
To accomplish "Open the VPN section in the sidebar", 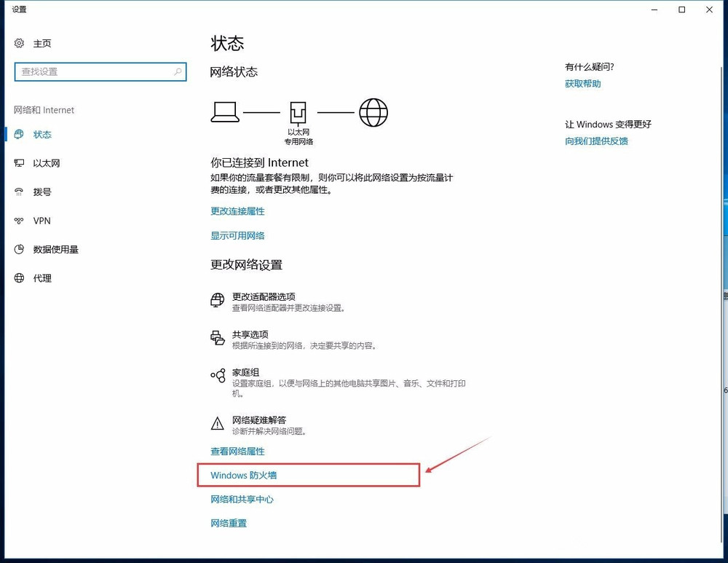I will (20, 221).
